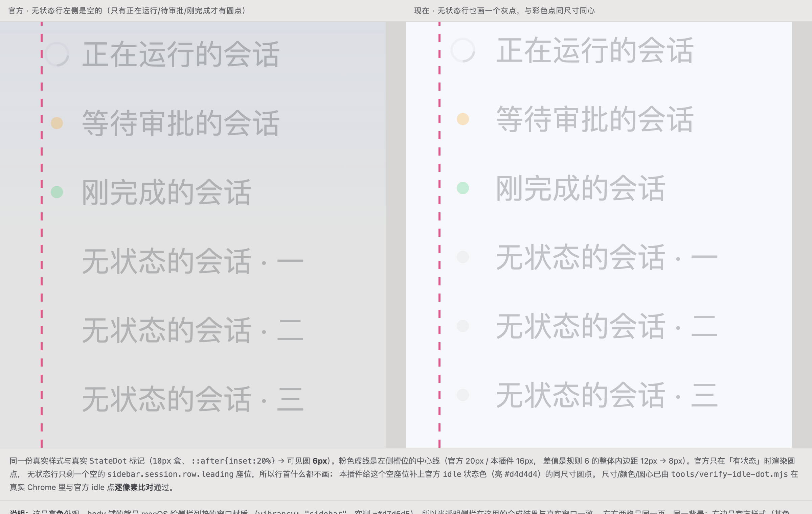
Task: Open 无状态的会话 · 一 in the left panel
Action: pos(193,261)
